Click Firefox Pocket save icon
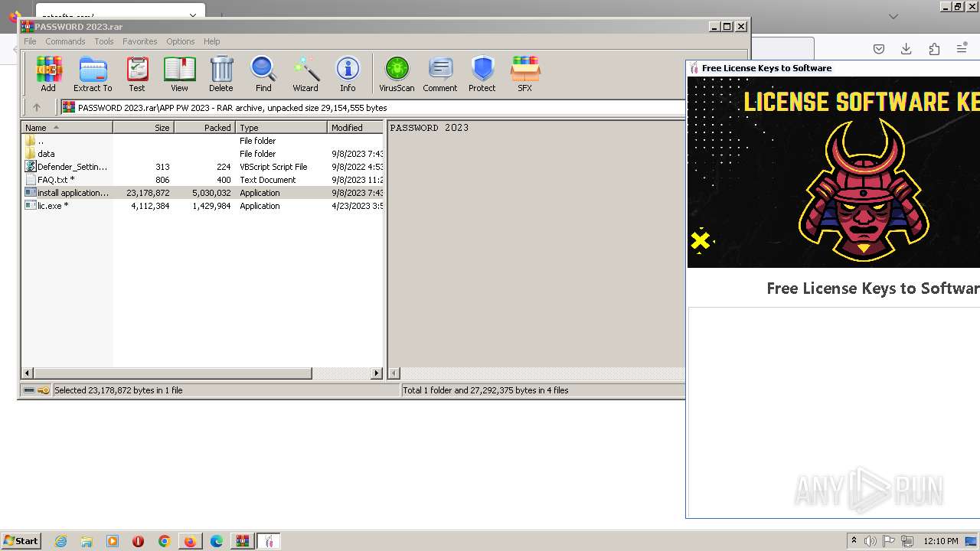Image resolution: width=980 pixels, height=551 pixels. click(x=879, y=49)
